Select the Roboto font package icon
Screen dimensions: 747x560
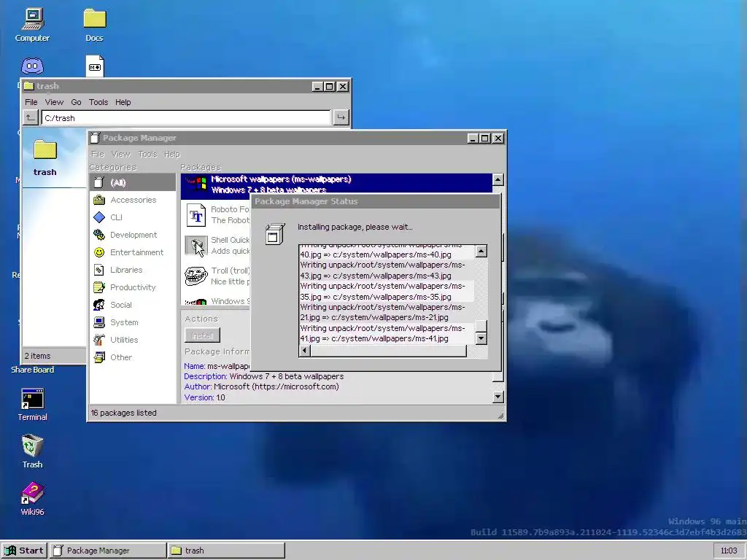tap(196, 215)
